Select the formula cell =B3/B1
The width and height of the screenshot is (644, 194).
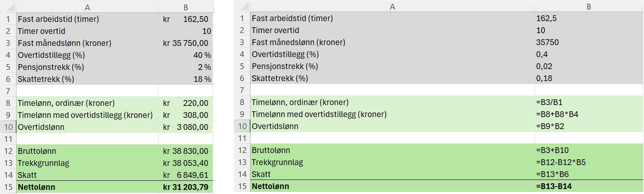click(x=589, y=102)
